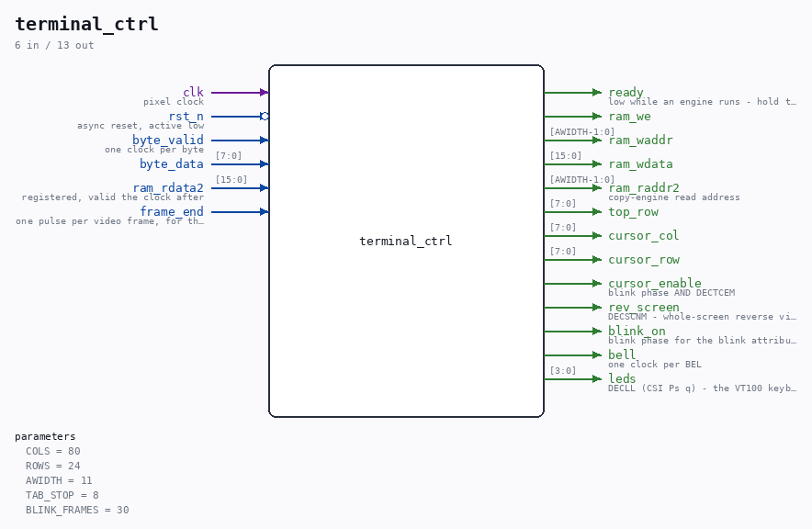Image resolution: width=812 pixels, height=529 pixels.
Task: Select the top_row output port
Action: [x=633, y=211]
